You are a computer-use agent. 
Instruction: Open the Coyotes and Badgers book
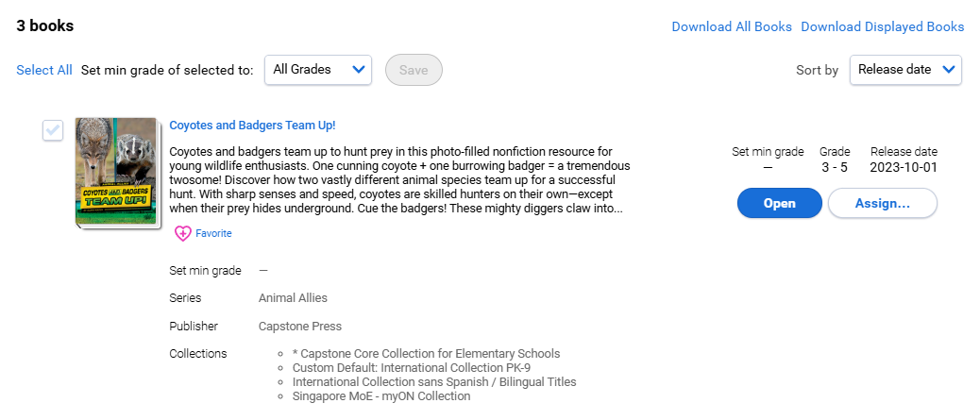click(780, 203)
